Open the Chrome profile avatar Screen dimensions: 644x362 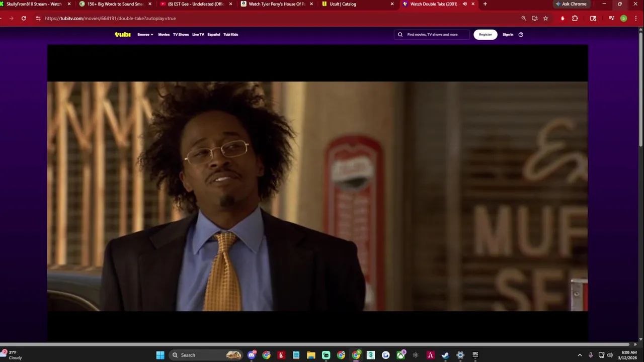(623, 18)
